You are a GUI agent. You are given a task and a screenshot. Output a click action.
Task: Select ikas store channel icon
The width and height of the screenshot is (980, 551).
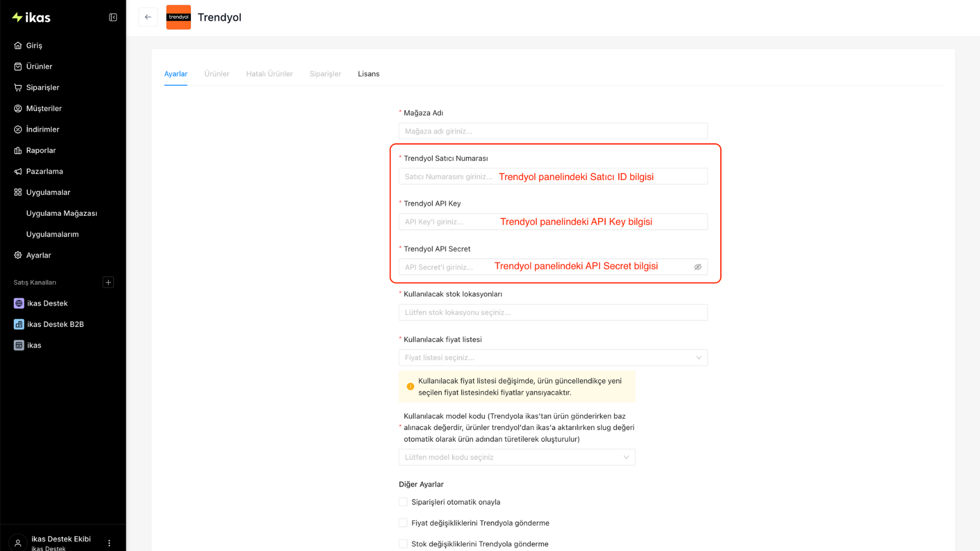click(x=19, y=345)
